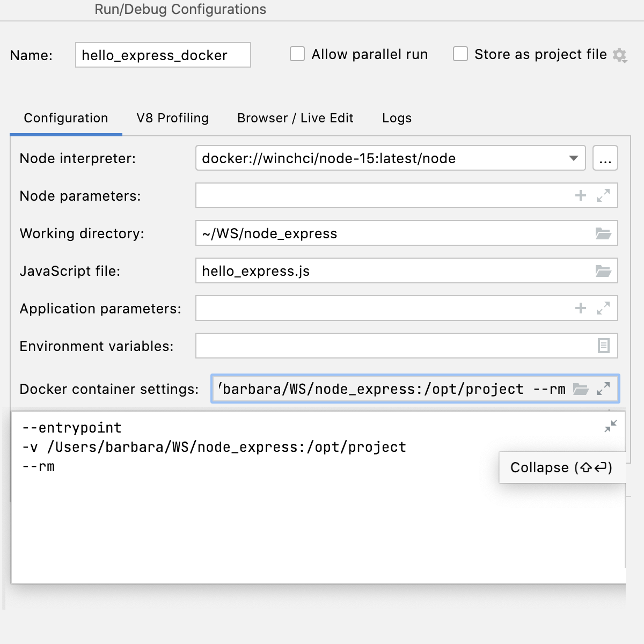Open the Logs tab

tap(397, 118)
